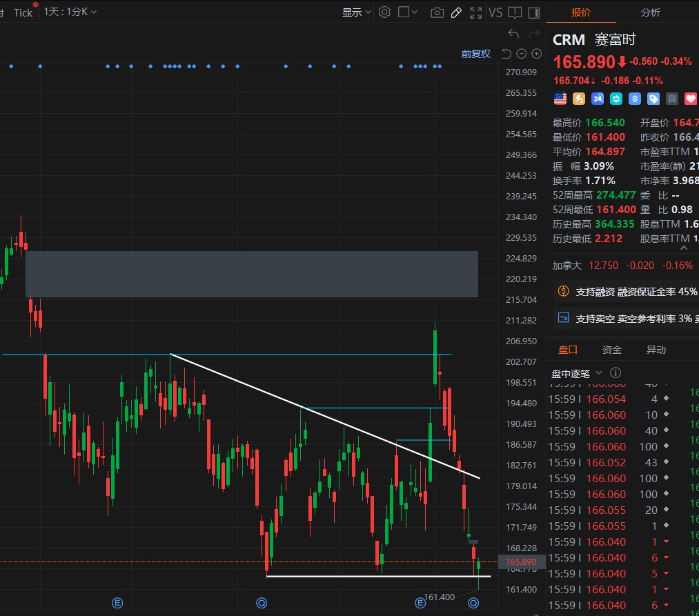699x616 pixels.
Task: Expand the 盘中逐笔 dropdown arrow
Action: 599,372
